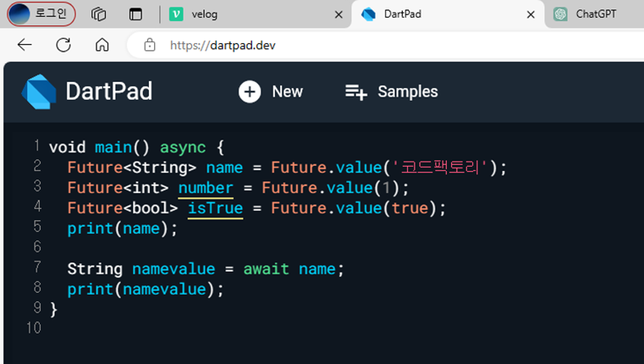Switch to the DartPad tab
The width and height of the screenshot is (644, 364).
(x=448, y=14)
